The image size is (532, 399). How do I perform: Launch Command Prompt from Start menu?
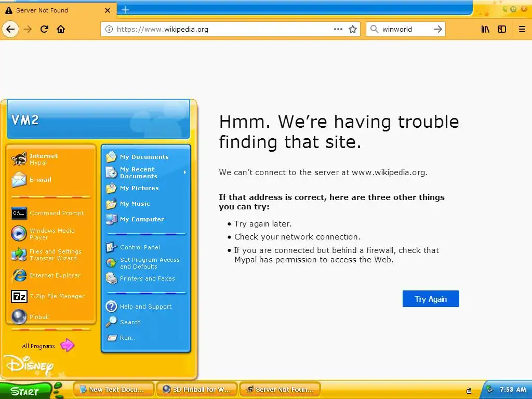coord(51,213)
